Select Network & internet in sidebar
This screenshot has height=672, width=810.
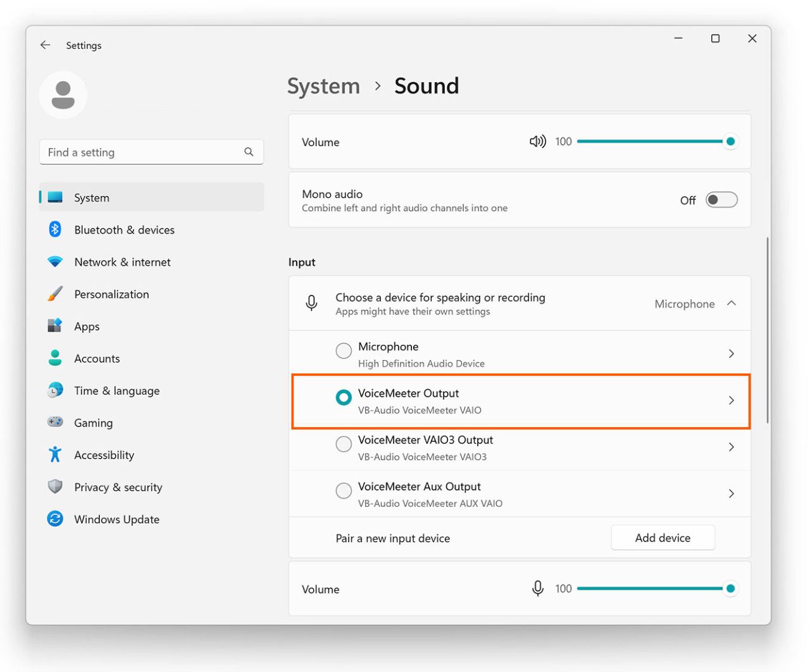point(121,262)
